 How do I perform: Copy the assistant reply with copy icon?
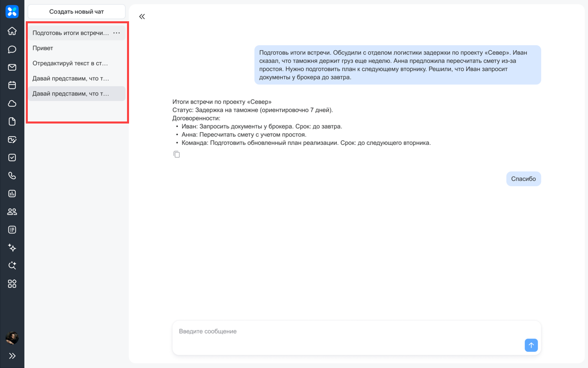[177, 154]
